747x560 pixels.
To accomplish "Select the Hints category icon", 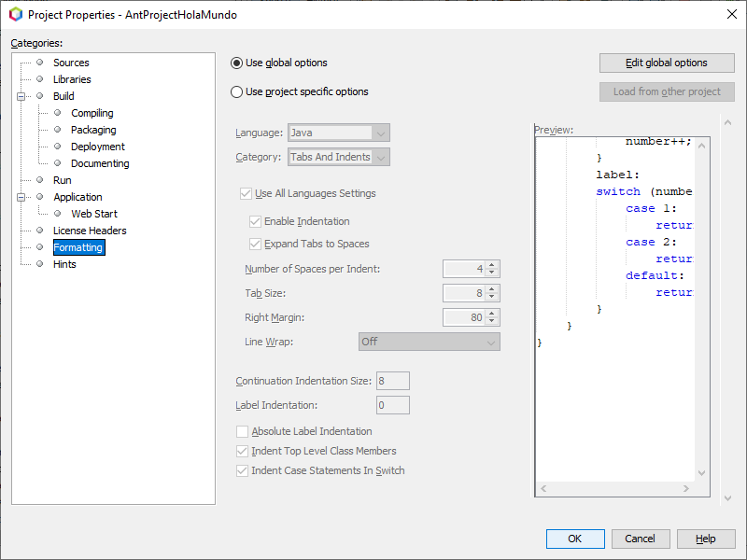I will [x=39, y=264].
